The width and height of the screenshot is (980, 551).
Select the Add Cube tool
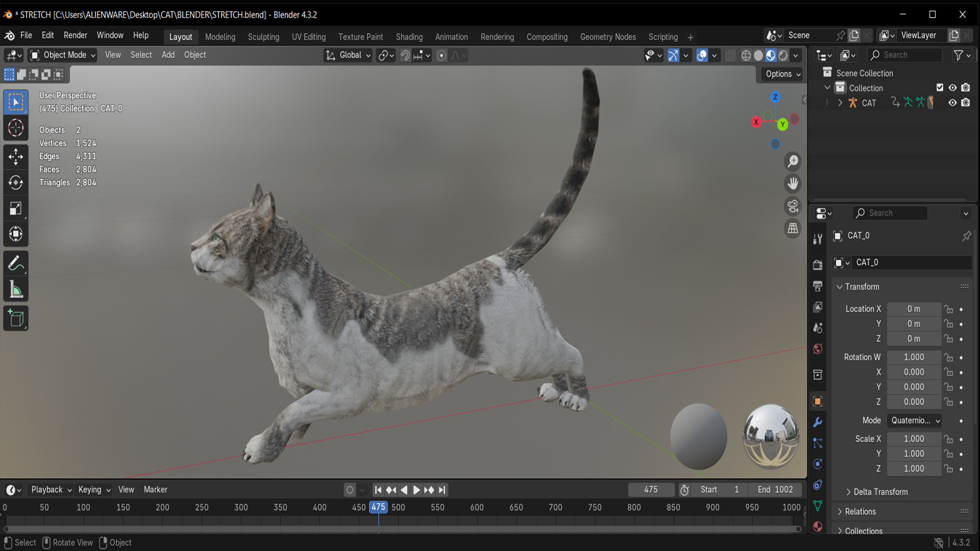coord(16,318)
